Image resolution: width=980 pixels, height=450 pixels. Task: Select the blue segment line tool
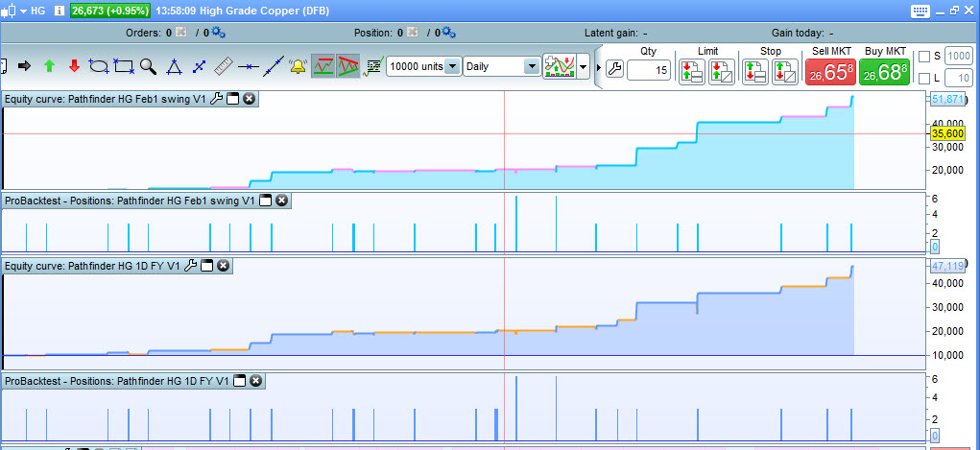[199, 66]
